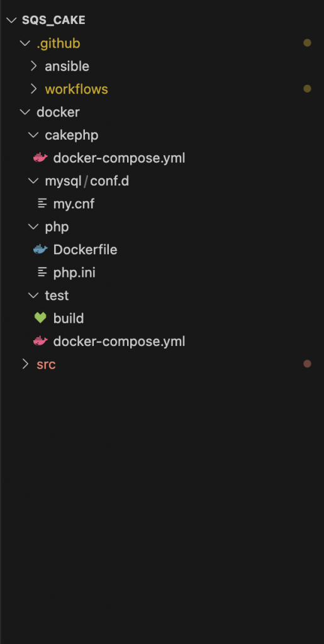Viewport: 324px width, 644px height.
Task: Click the text-lines icon next to my.cnf
Action: pyautogui.click(x=42, y=203)
